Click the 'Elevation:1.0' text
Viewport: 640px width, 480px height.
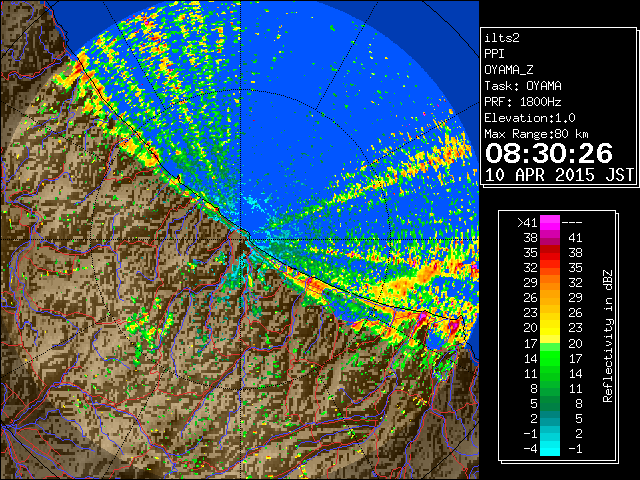pyautogui.click(x=530, y=118)
